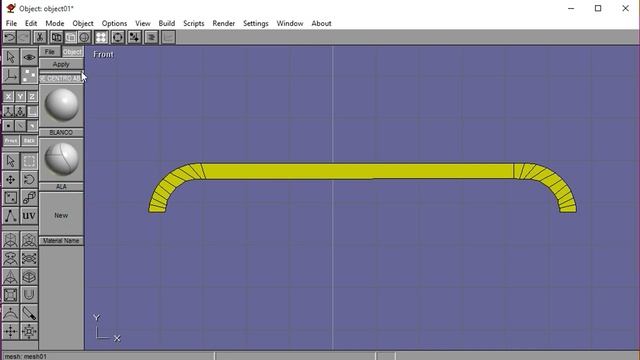Click the arc-rotate circle toolbar icon
Screen dimensions: 640x360
click(118, 38)
